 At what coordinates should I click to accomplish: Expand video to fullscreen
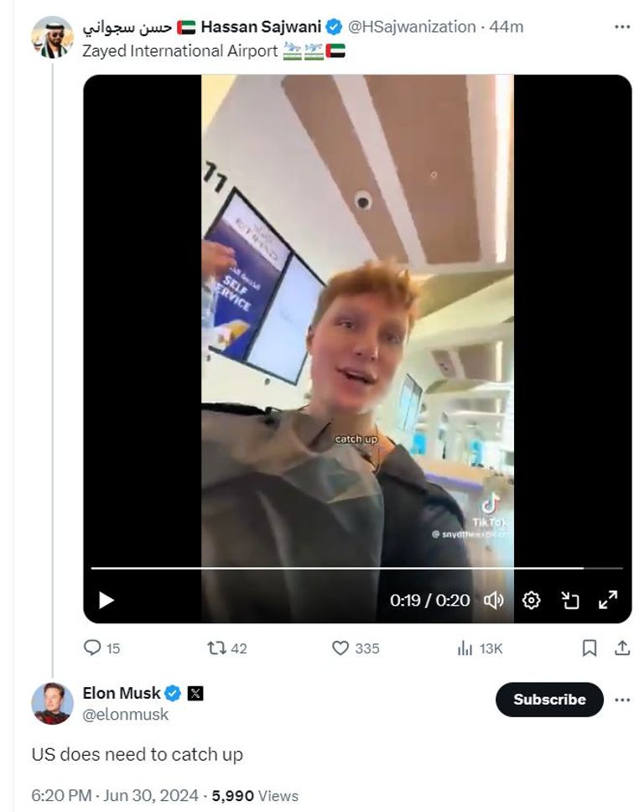pyautogui.click(x=608, y=599)
